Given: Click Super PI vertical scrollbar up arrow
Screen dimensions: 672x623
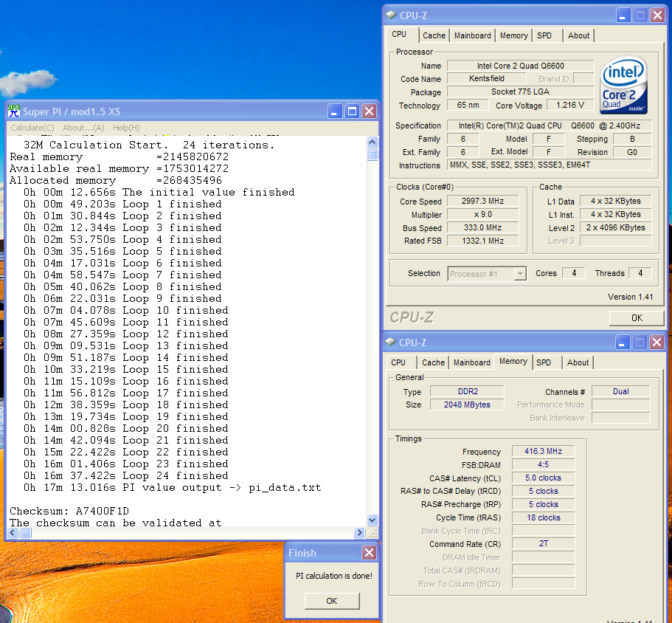Looking at the screenshot, I should [x=372, y=142].
